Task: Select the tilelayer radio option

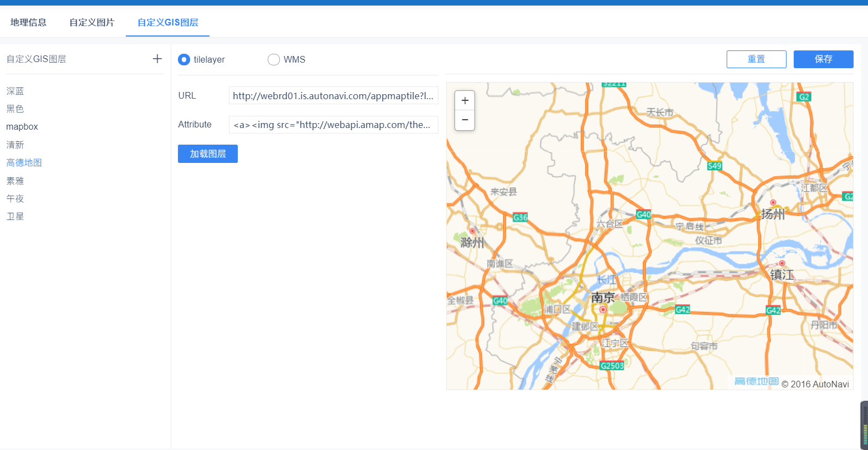Action: (x=184, y=59)
